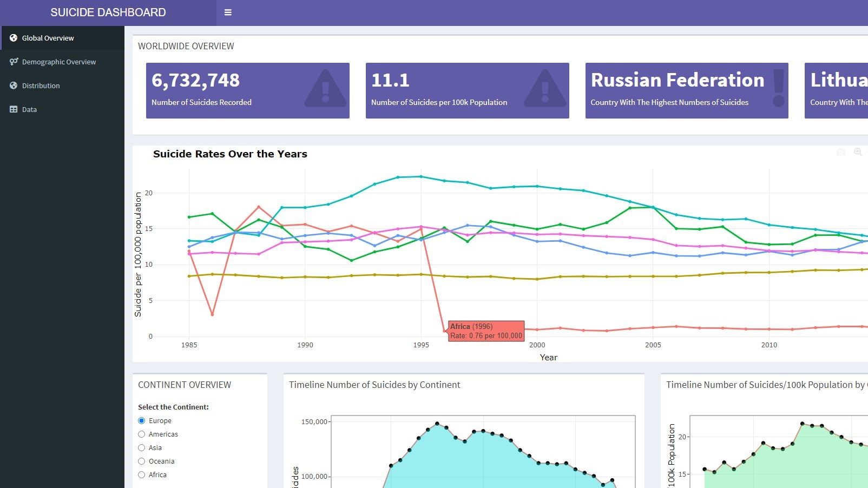868x488 pixels.
Task: Select the Americas continent option
Action: [142, 434]
